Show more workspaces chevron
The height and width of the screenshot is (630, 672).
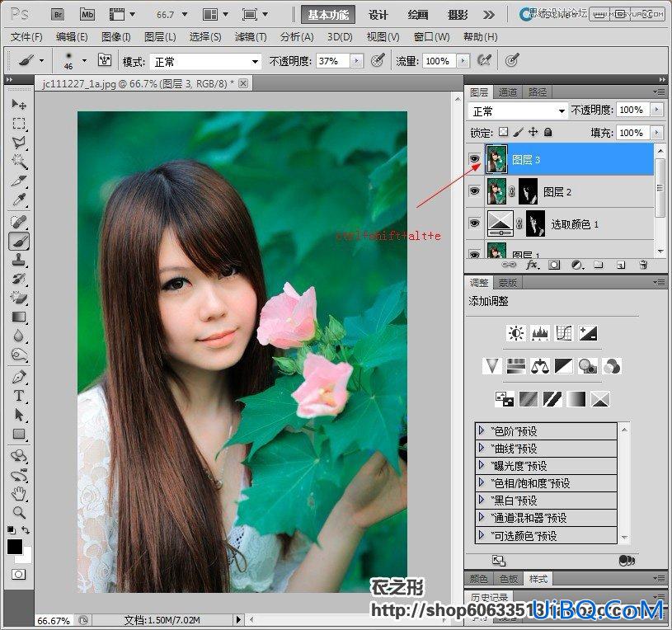point(489,15)
